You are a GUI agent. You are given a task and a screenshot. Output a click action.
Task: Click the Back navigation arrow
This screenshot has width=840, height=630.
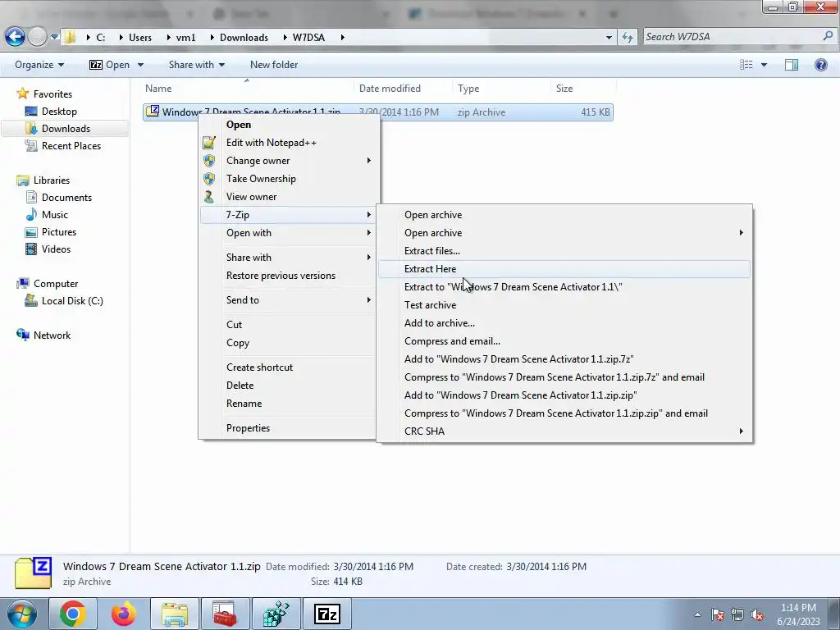(x=15, y=37)
